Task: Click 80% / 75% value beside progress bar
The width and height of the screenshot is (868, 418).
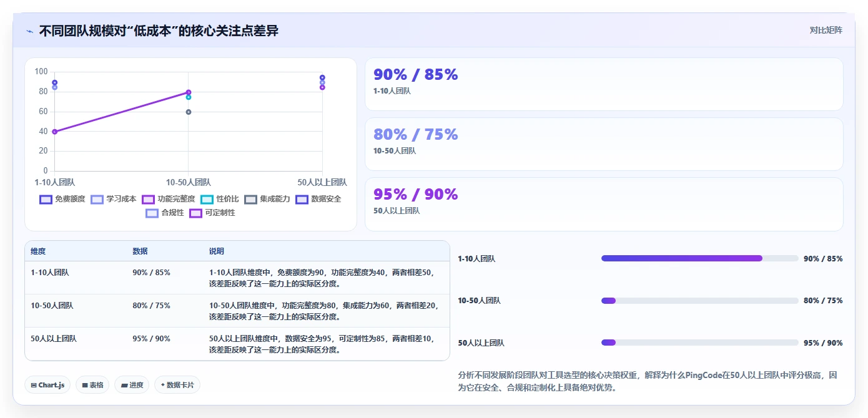Action: pos(823,301)
